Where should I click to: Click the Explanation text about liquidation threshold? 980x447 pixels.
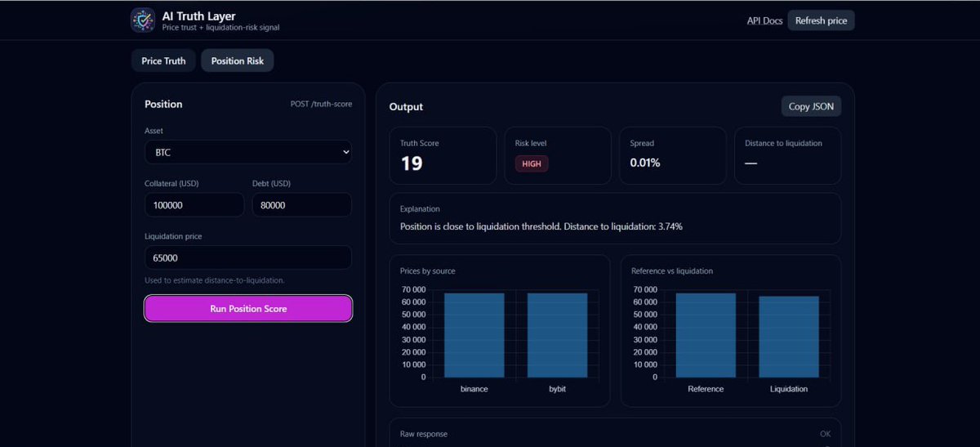541,226
